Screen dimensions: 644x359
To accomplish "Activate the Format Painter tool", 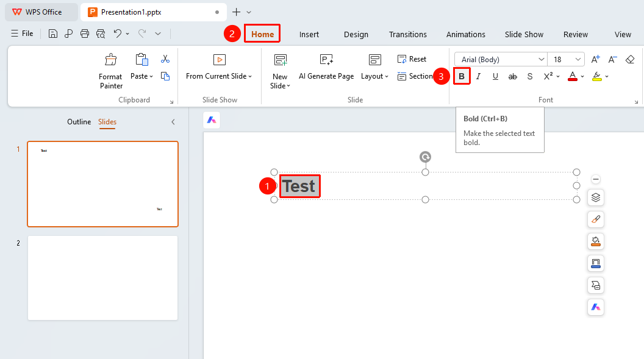I will coord(110,72).
